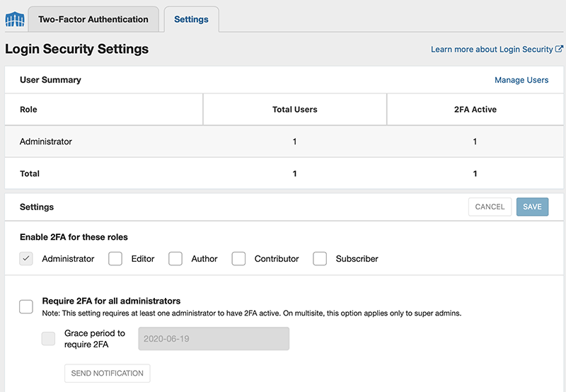Click the 2FA Active column header
566x392 pixels.
(475, 110)
